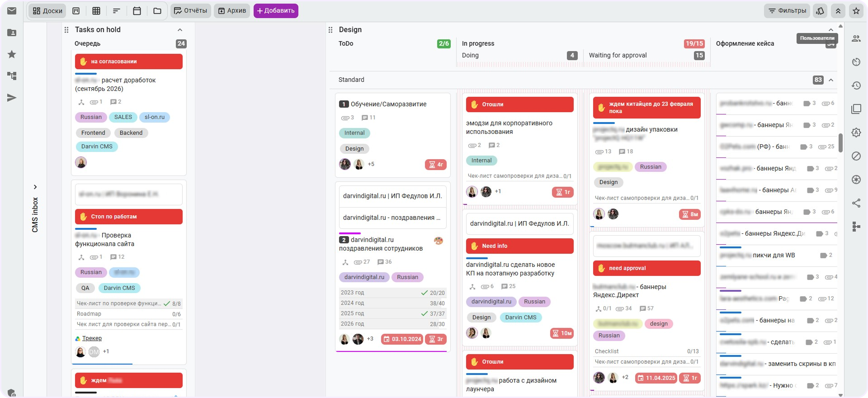This screenshot has height=398, width=868.
Task: Open the Фильтры filters button
Action: point(788,11)
